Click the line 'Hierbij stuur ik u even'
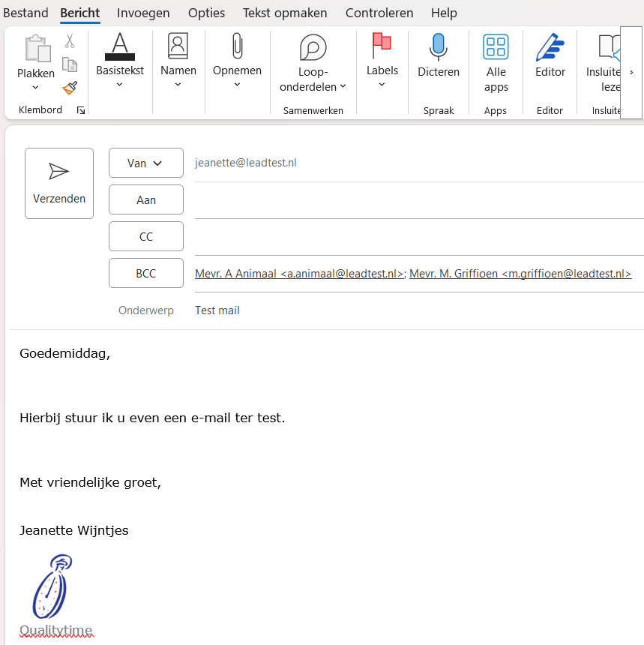The height and width of the screenshot is (645, 644). 152,418
